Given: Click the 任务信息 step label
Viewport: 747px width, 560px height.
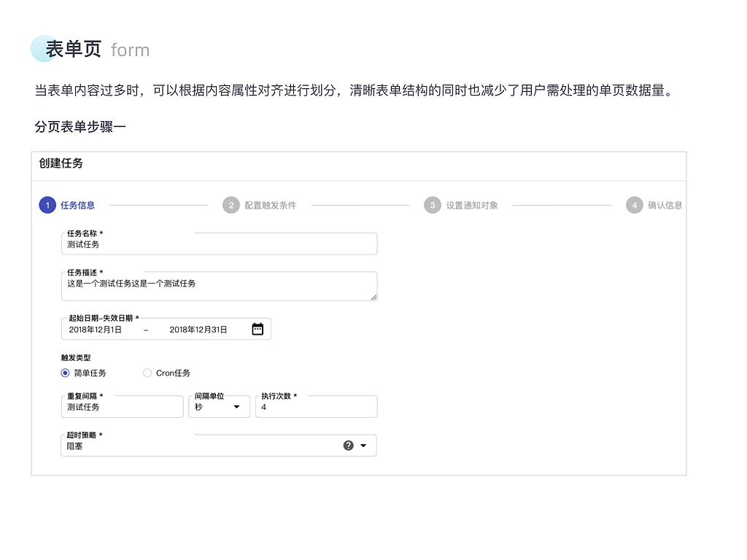Looking at the screenshot, I should point(79,205).
